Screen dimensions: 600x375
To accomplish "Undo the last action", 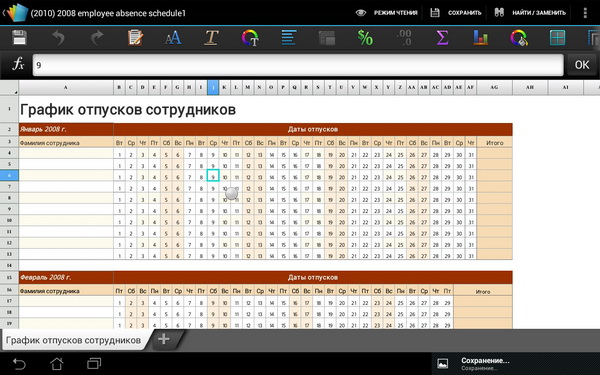I will tap(58, 38).
